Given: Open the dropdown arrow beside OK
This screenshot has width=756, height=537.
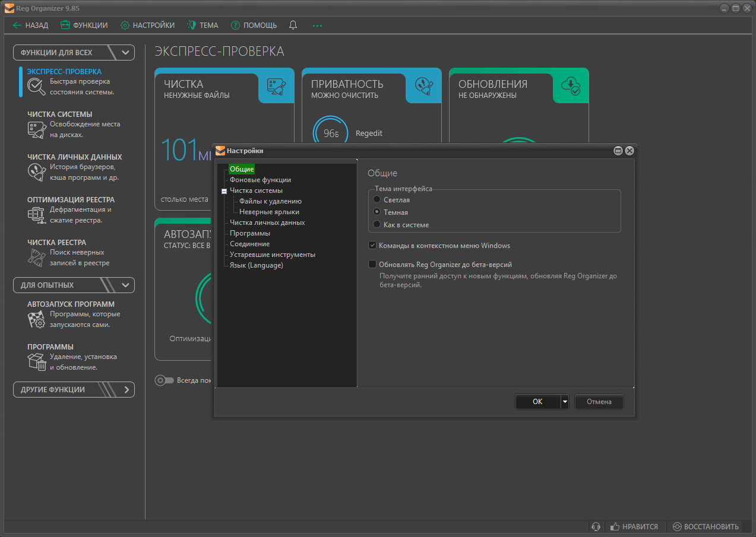Looking at the screenshot, I should (x=565, y=402).
